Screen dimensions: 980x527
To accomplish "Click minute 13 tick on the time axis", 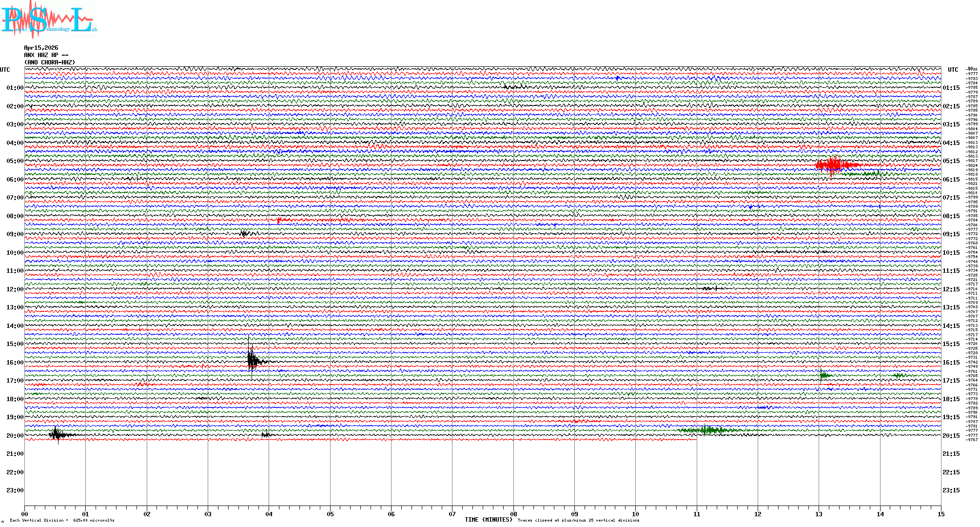I will (x=819, y=514).
